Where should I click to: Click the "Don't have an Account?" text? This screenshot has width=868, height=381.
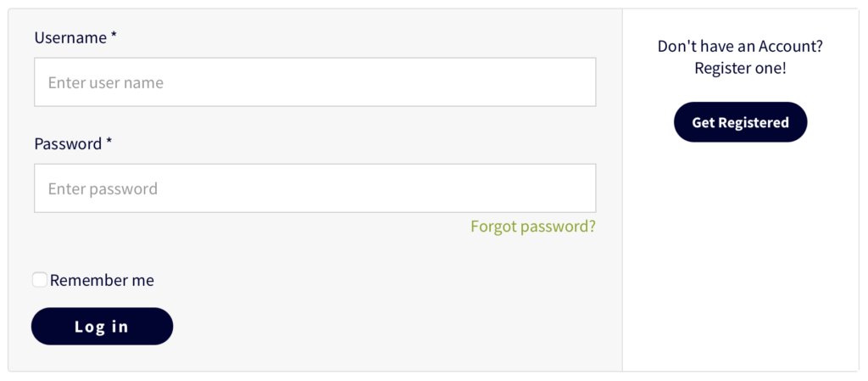point(740,46)
